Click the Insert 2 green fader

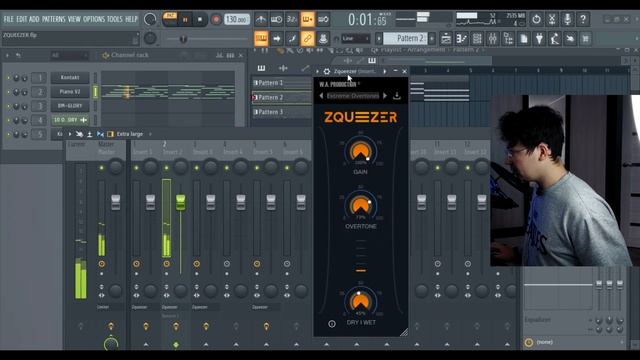point(180,202)
